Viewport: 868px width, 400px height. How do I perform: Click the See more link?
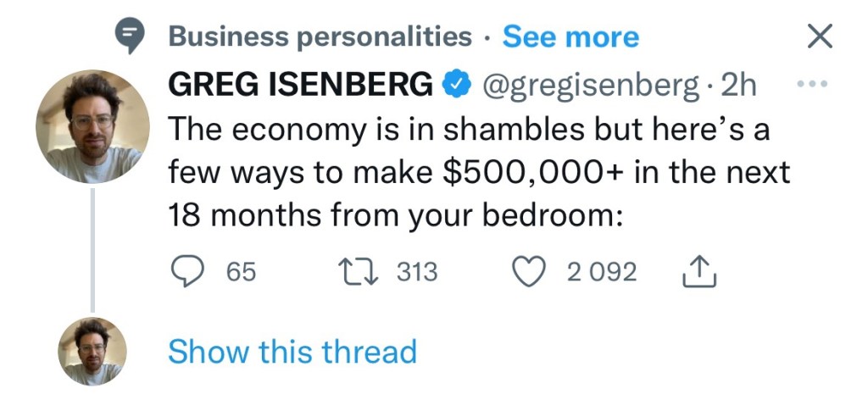(x=570, y=36)
